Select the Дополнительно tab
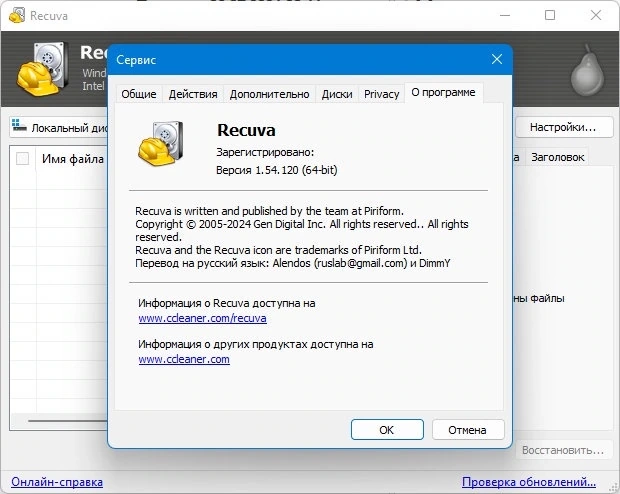The height and width of the screenshot is (494, 620). click(x=269, y=94)
